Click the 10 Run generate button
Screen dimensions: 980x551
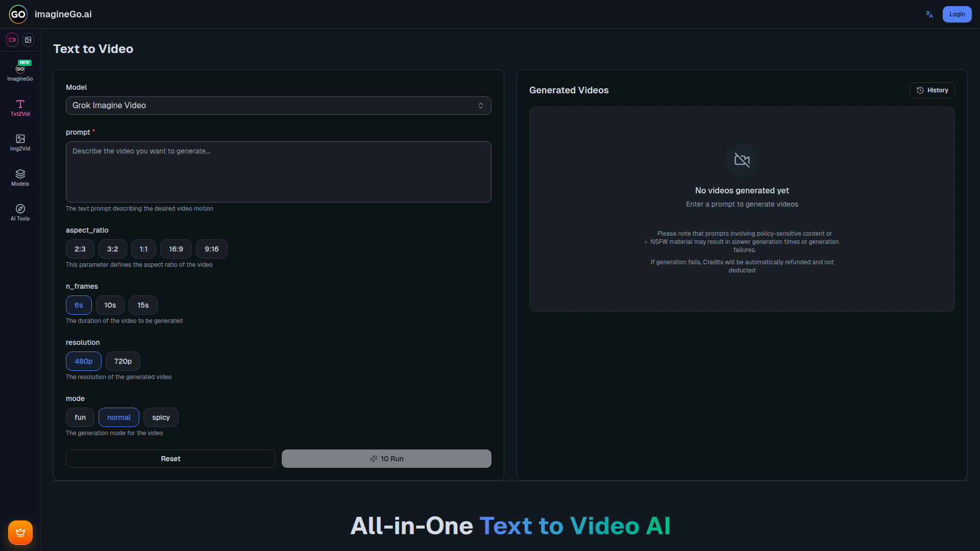[x=386, y=459]
